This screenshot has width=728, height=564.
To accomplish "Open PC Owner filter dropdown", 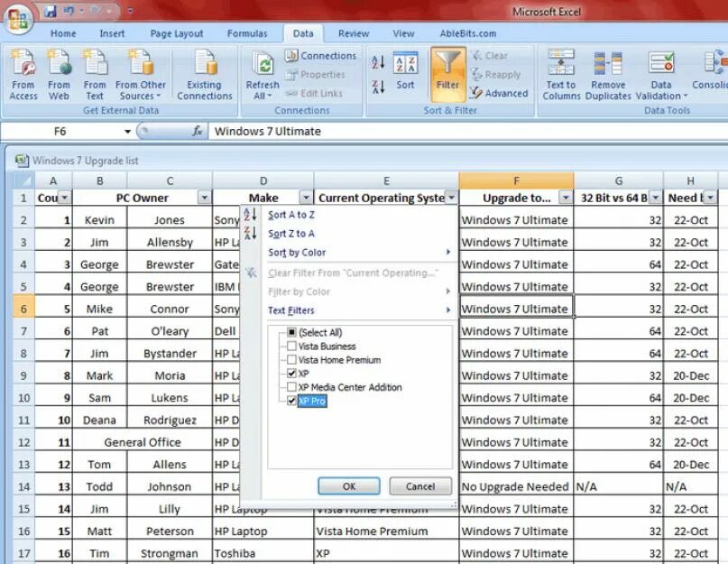I will point(204,198).
